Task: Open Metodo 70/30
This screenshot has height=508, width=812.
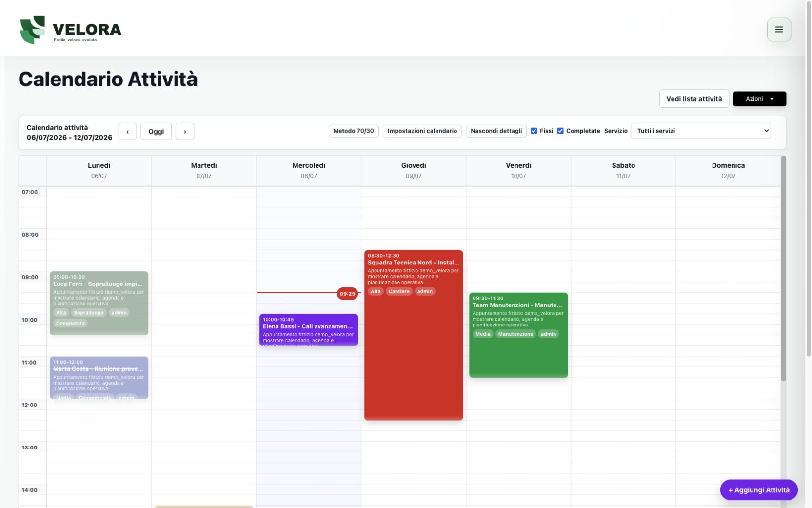Action: tap(354, 131)
